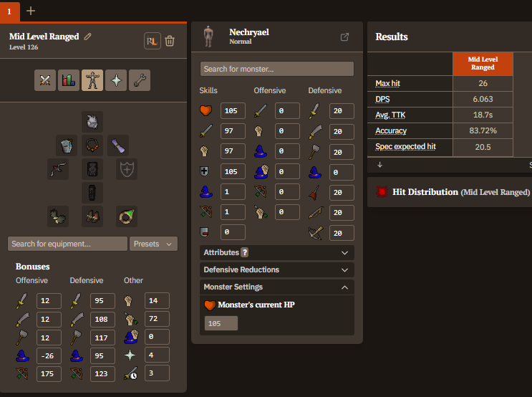This screenshot has width=532, height=397.
Task: Select loadout tab 1
Action: pyautogui.click(x=9, y=11)
